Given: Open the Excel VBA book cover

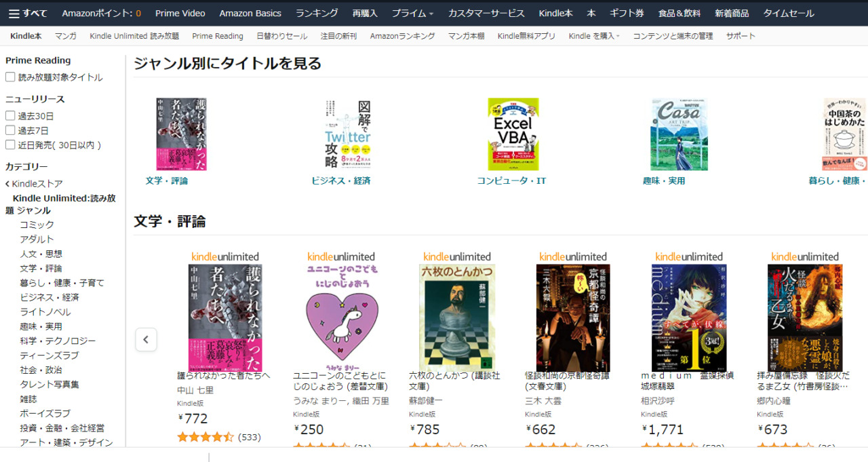Looking at the screenshot, I should pos(513,134).
